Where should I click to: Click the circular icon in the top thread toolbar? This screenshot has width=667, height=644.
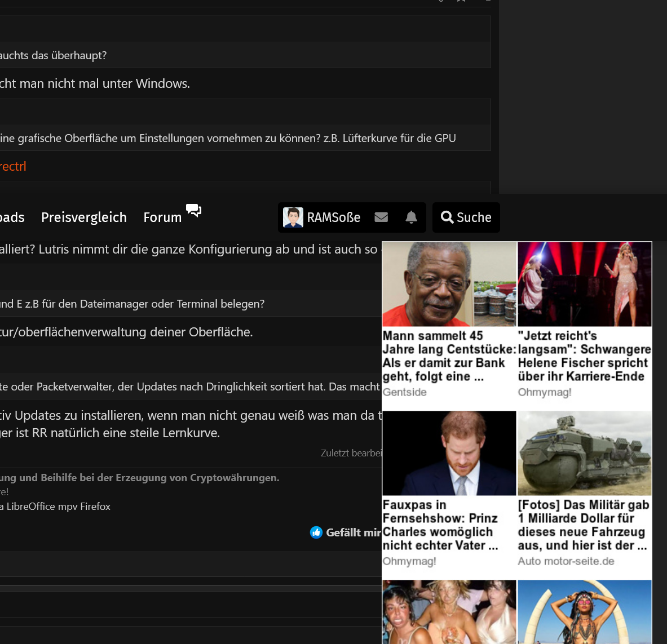pos(440,2)
